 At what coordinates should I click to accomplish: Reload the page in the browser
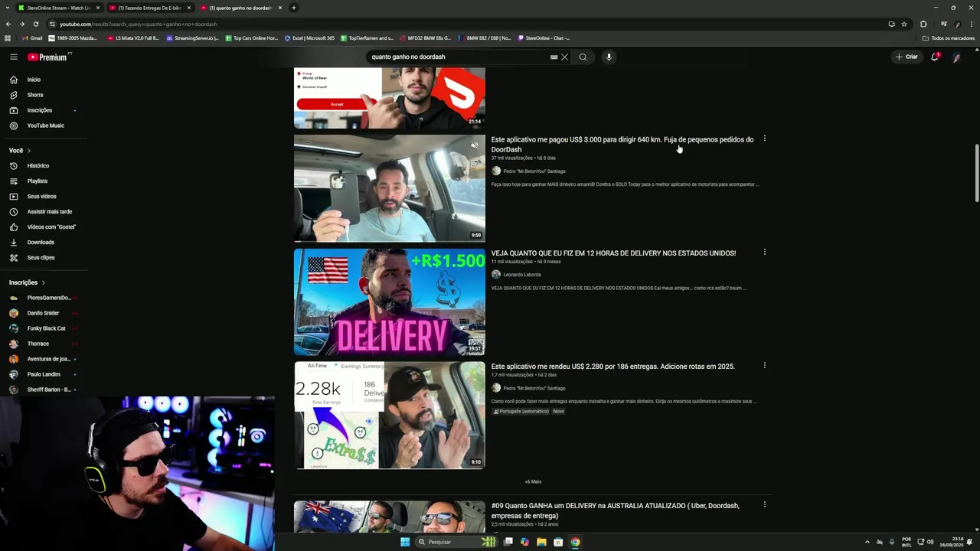(35, 24)
